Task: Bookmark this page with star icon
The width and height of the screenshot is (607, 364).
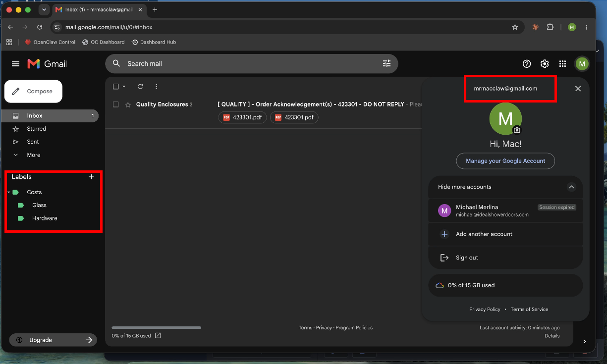Action: click(x=515, y=27)
